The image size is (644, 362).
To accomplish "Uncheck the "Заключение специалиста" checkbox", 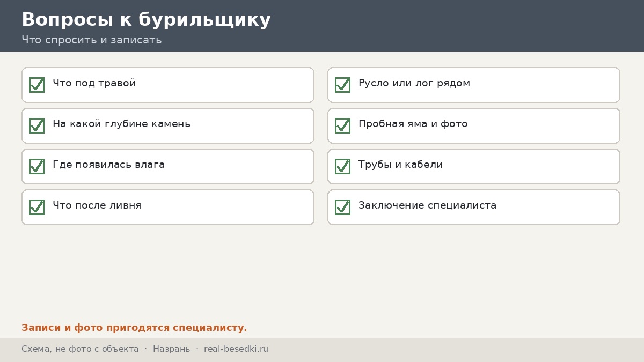I will (x=342, y=207).
